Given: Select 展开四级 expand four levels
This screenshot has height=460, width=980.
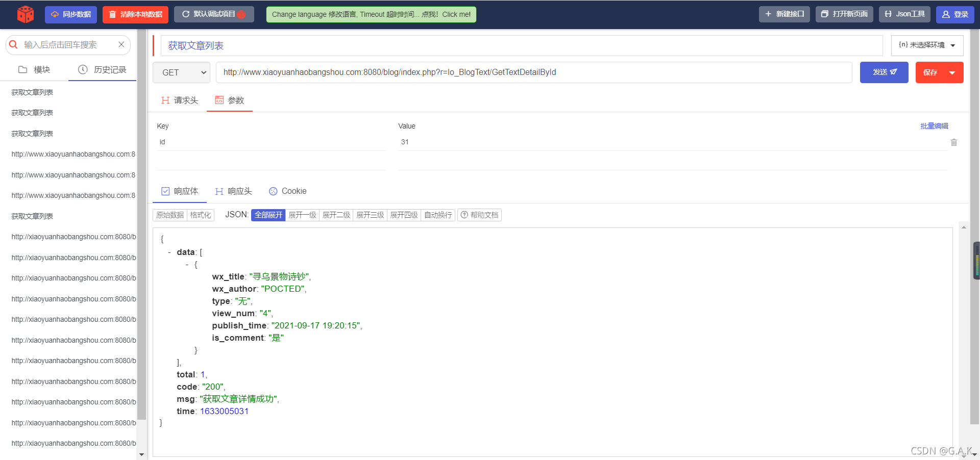Looking at the screenshot, I should (x=404, y=215).
